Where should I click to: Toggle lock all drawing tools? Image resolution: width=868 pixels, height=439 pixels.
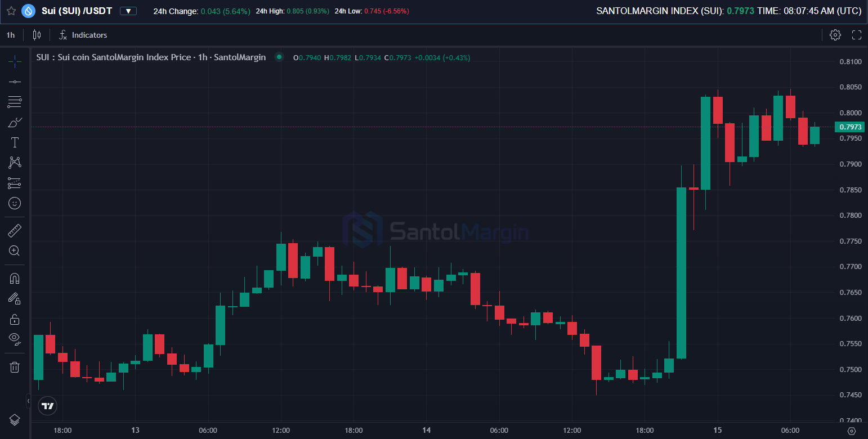(x=15, y=319)
